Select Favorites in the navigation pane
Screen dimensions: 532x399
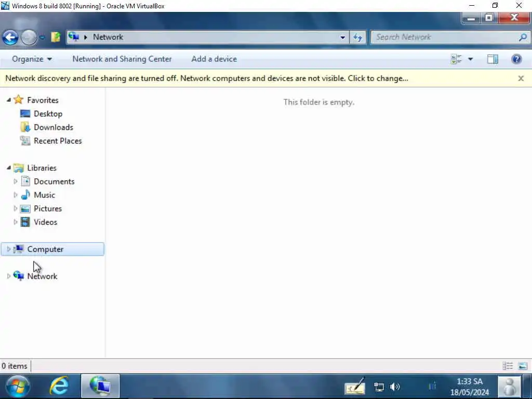[43, 100]
